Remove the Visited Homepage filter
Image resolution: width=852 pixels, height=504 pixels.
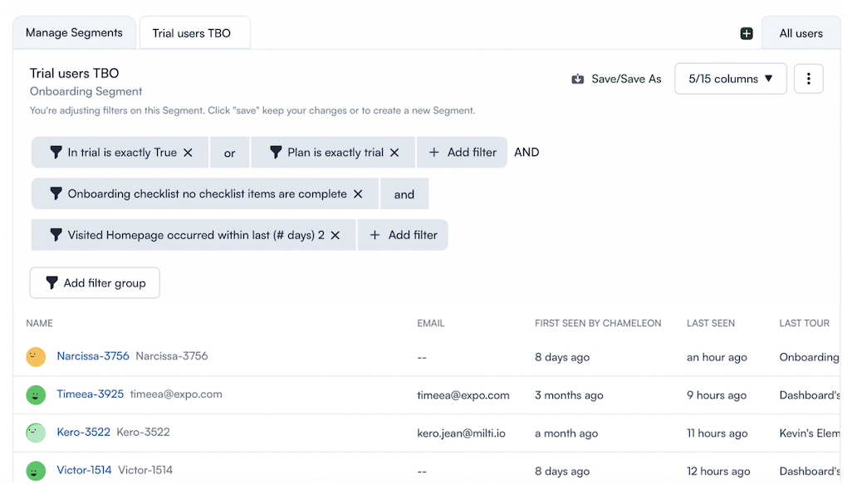coord(335,236)
